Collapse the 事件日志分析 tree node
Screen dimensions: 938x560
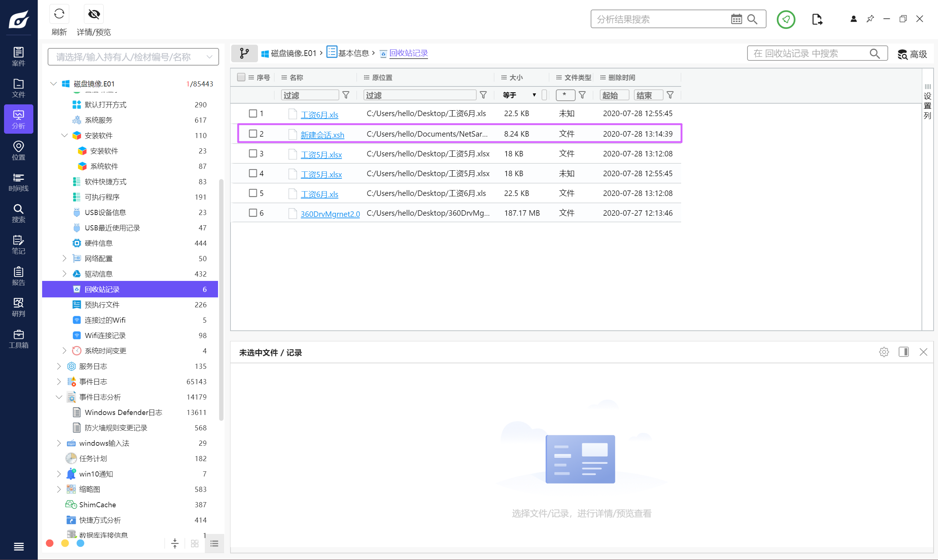[59, 397]
